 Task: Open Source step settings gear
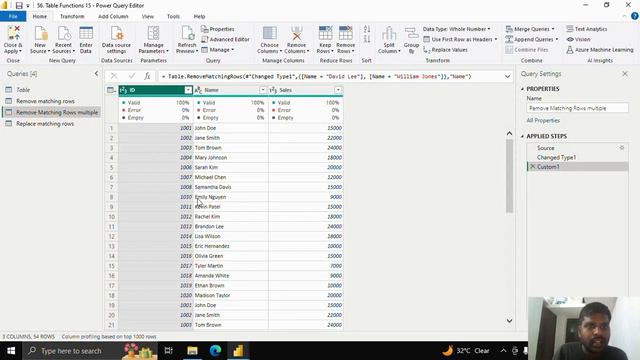622,147
